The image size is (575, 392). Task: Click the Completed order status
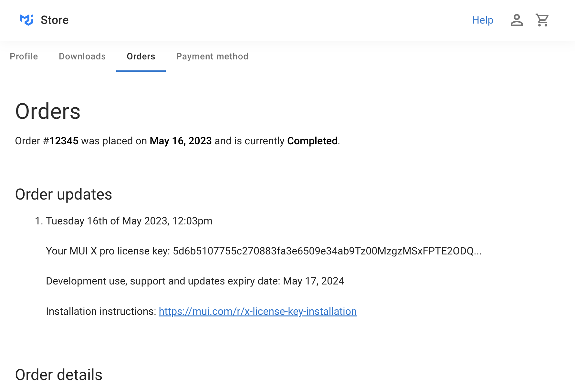312,141
